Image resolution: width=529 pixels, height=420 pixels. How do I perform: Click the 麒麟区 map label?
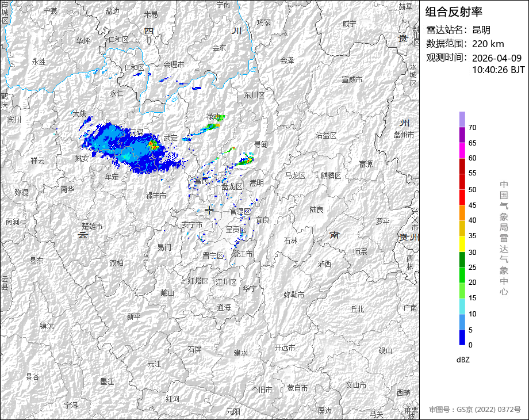click(x=331, y=175)
